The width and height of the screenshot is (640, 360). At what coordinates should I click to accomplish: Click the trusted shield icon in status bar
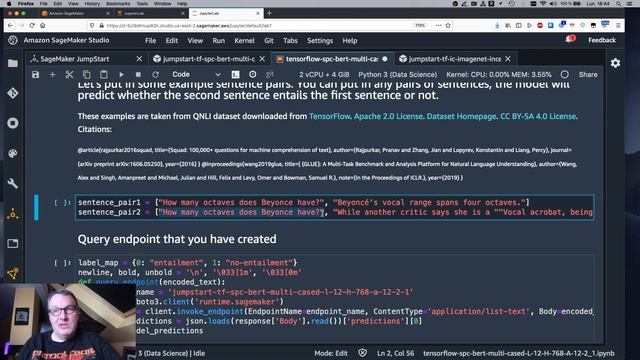pos(362,353)
